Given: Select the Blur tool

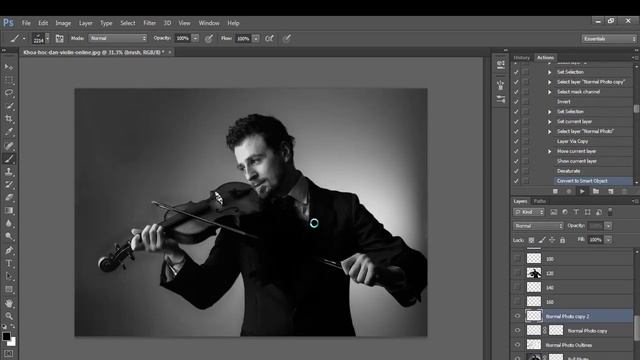Looking at the screenshot, I should [x=9, y=224].
